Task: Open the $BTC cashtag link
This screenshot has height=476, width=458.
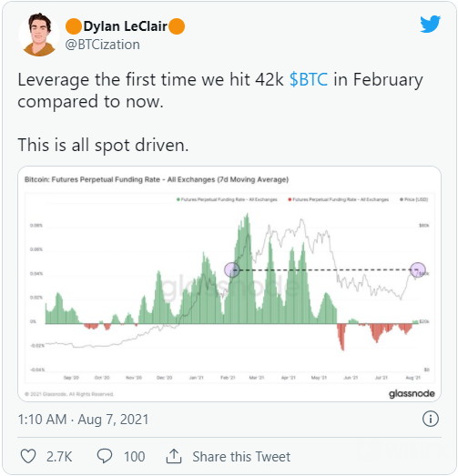Action: click(309, 79)
